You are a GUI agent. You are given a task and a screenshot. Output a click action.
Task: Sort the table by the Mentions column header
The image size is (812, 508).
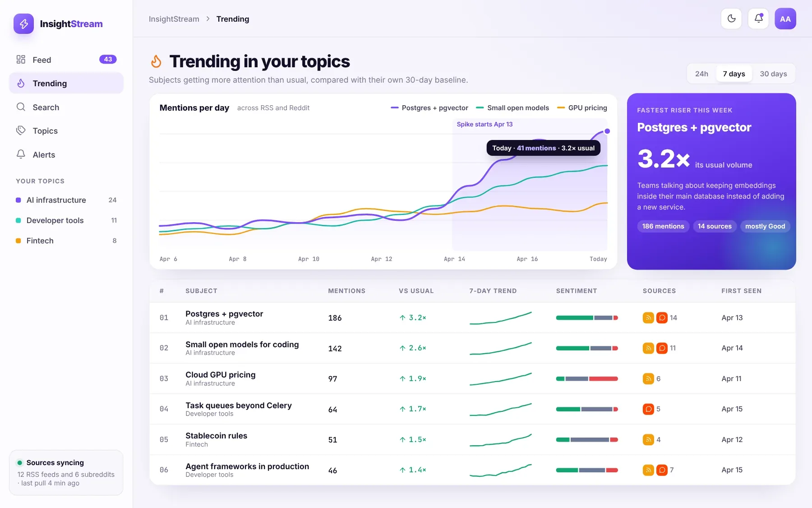click(x=346, y=291)
